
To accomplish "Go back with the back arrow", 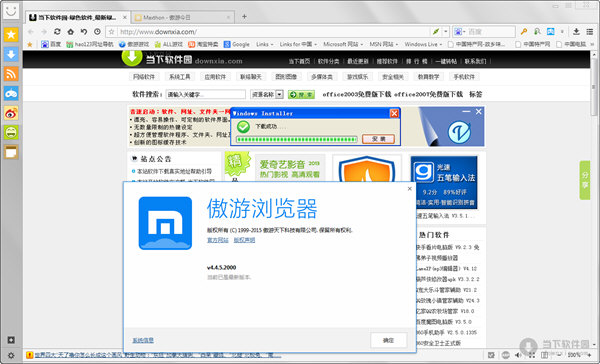I will pyautogui.click(x=31, y=32).
